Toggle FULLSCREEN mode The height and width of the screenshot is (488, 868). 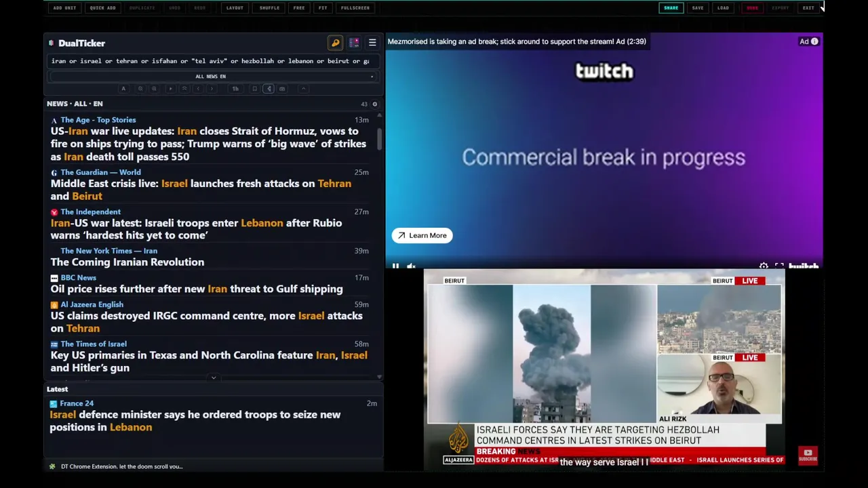pos(355,8)
